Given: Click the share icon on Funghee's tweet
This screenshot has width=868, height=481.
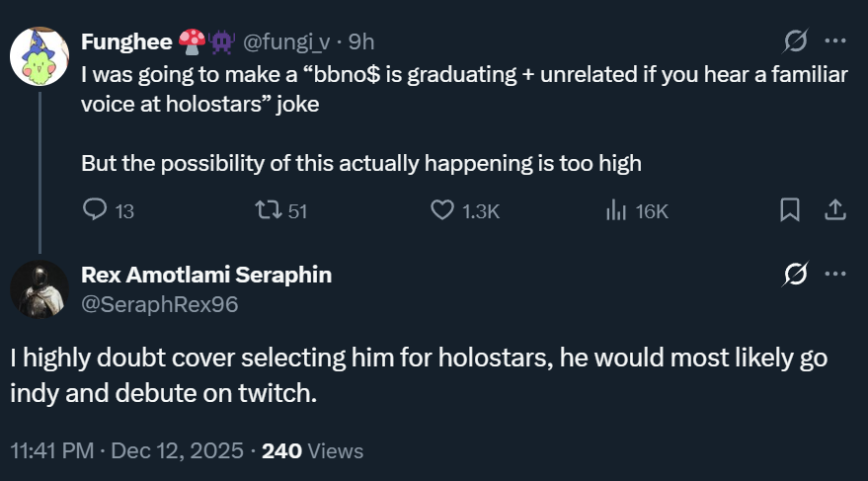Looking at the screenshot, I should click(x=833, y=210).
